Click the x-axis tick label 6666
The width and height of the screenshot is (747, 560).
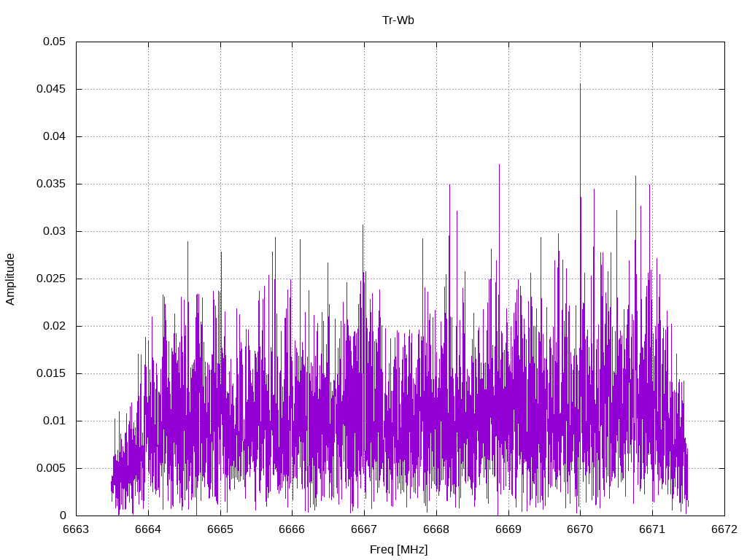coord(292,529)
